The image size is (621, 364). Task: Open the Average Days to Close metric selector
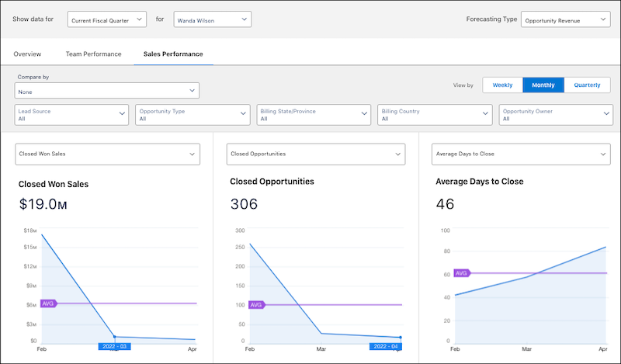521,154
